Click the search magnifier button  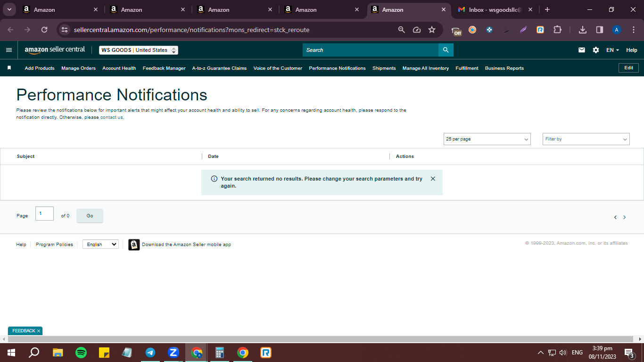[446, 50]
